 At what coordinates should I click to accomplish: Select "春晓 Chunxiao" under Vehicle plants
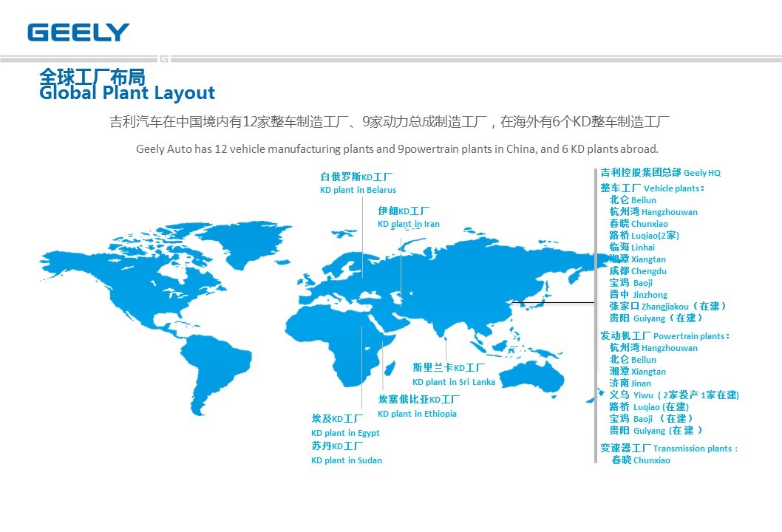(639, 224)
